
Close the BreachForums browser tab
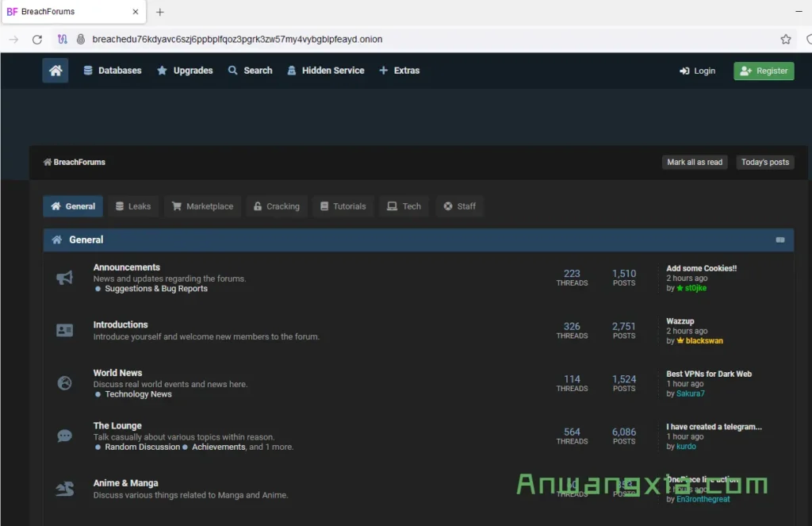coord(136,11)
